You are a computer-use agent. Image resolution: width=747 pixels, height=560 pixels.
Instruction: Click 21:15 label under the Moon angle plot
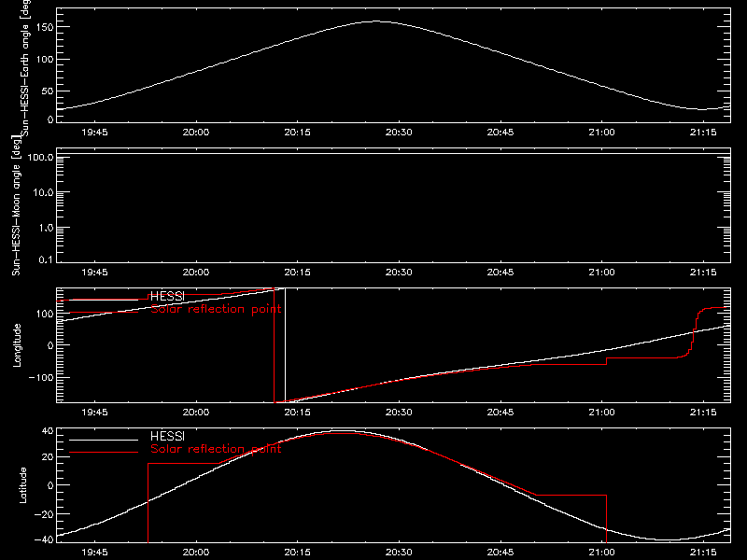(x=703, y=273)
